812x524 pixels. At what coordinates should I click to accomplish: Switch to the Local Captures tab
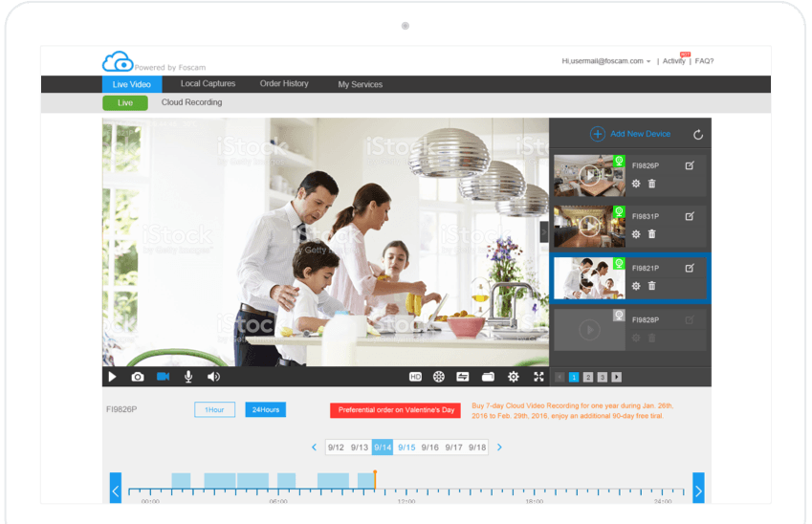pos(208,83)
